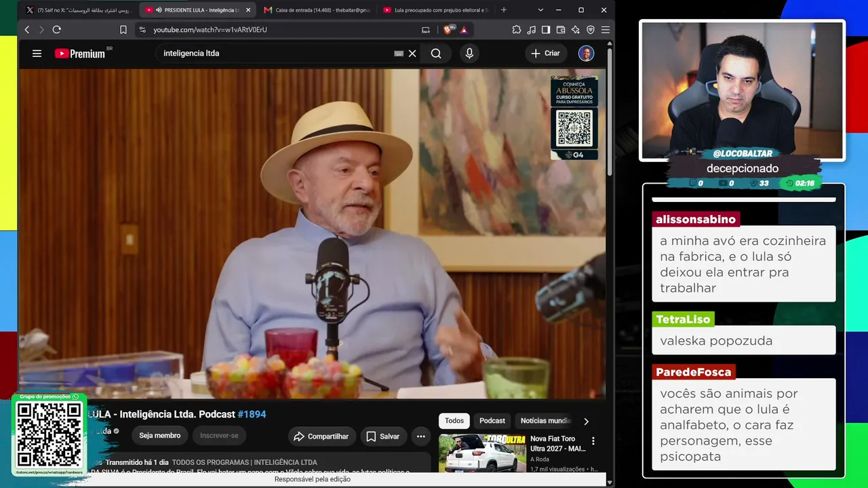Save the video with Salvar
868x488 pixels.
point(383,436)
